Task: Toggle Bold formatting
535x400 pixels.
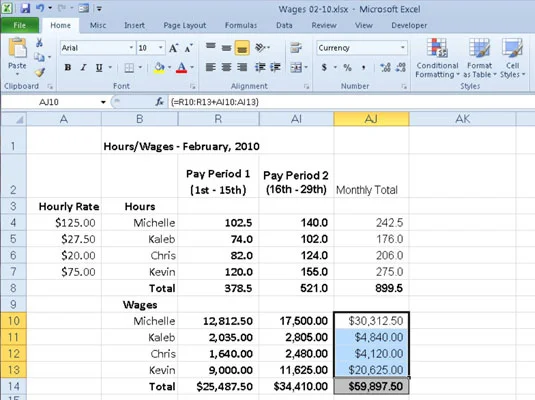Action: click(x=68, y=68)
